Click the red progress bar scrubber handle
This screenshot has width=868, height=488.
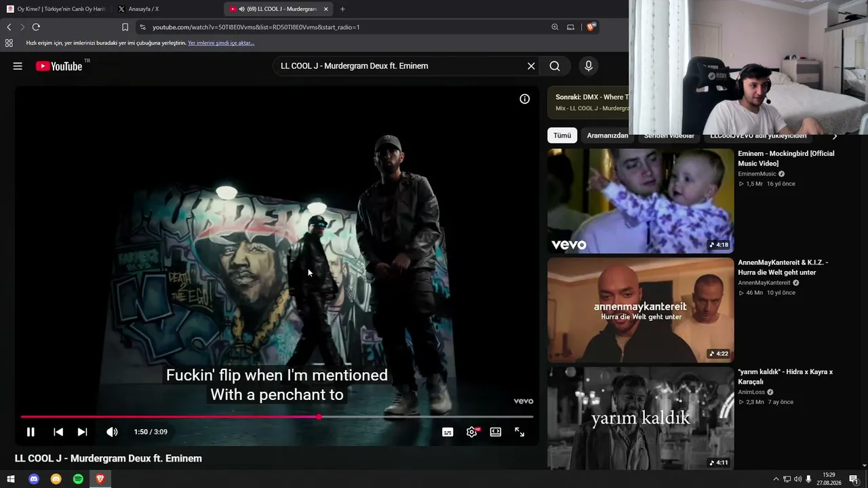click(x=319, y=417)
